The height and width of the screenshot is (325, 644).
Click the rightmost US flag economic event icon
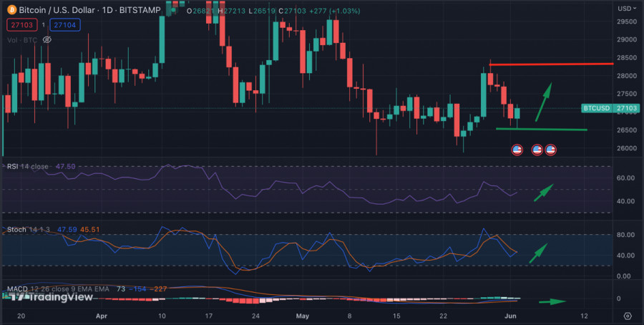(x=550, y=150)
